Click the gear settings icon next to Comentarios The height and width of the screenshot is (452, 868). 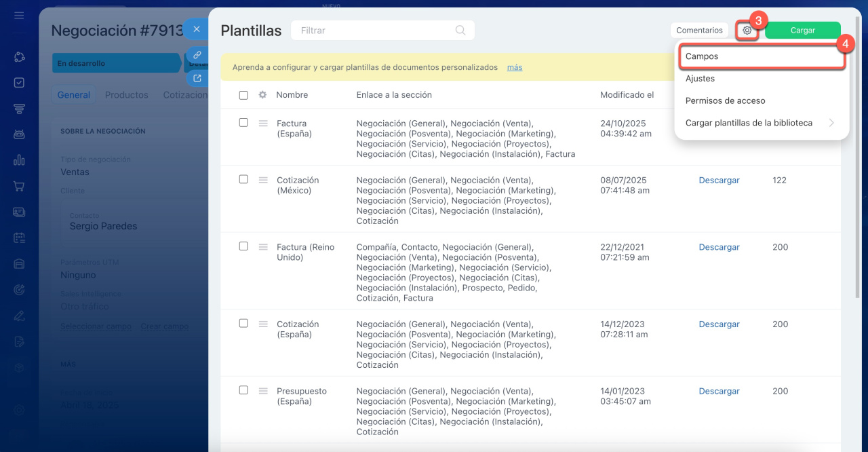pos(747,31)
